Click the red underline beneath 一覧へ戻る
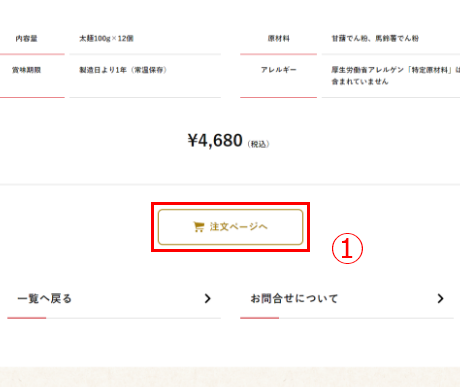 click(x=27, y=318)
